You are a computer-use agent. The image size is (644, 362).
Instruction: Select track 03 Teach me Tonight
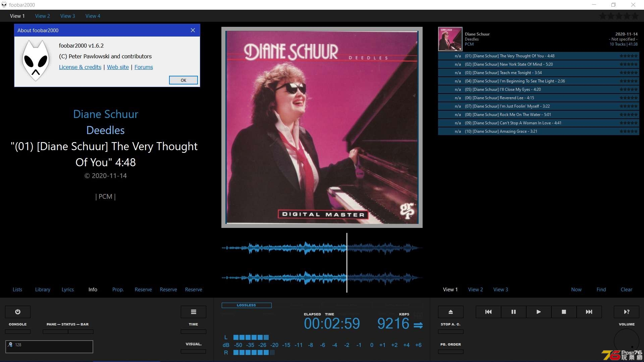point(538,73)
